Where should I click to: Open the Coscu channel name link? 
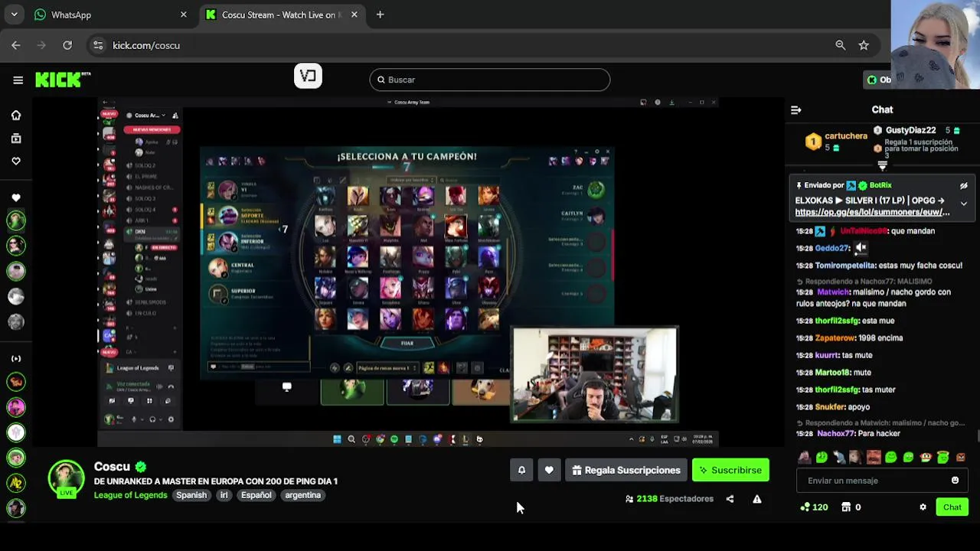[112, 467]
